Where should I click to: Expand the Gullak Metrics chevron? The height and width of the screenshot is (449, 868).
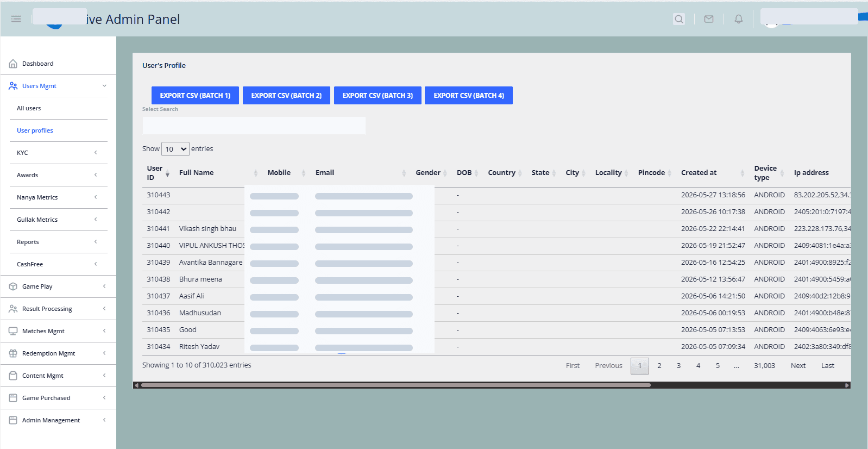click(96, 220)
